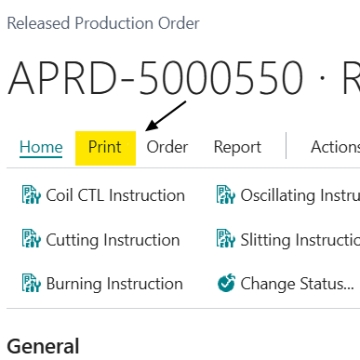The height and width of the screenshot is (360, 360).
Task: Open the Report menu
Action: (x=238, y=147)
